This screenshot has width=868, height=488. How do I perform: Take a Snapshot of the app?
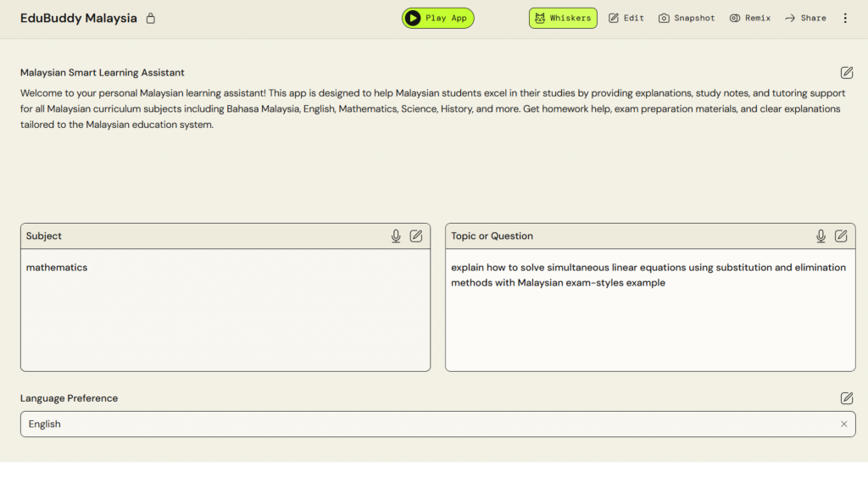click(687, 18)
